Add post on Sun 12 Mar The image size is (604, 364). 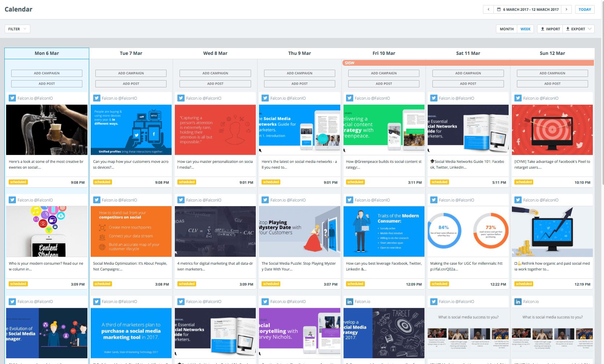pos(552,84)
